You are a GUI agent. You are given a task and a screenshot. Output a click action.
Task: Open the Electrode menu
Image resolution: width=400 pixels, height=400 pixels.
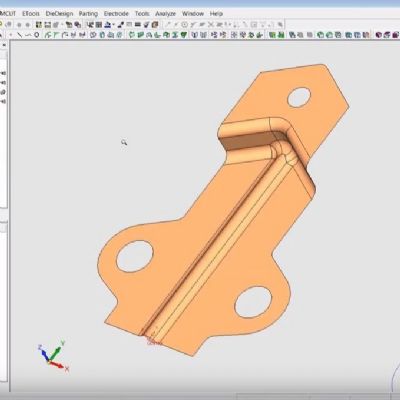[x=116, y=14]
